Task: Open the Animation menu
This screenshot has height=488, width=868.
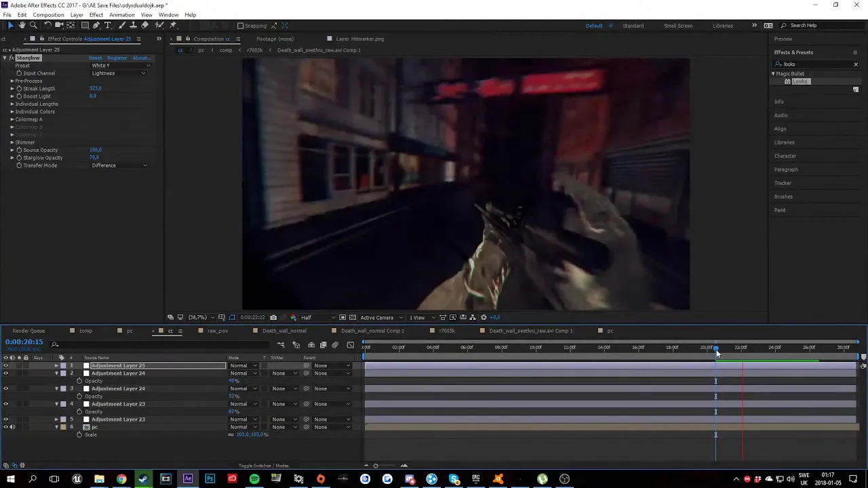Action: (x=121, y=15)
